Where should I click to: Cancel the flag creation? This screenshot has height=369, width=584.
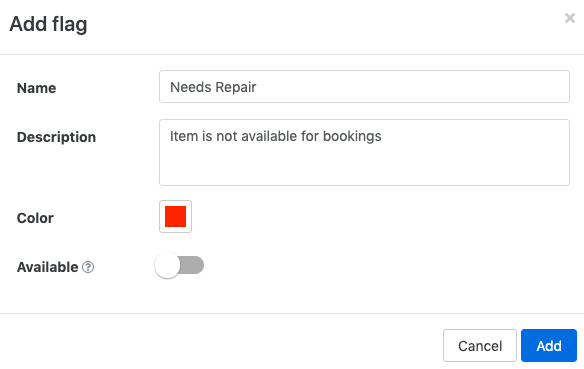(x=480, y=346)
